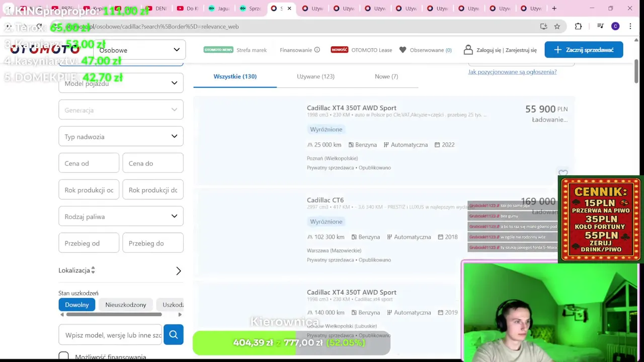This screenshot has width=644, height=362.
Task: Switch to the Nowe (7) tab
Action: pos(386,76)
